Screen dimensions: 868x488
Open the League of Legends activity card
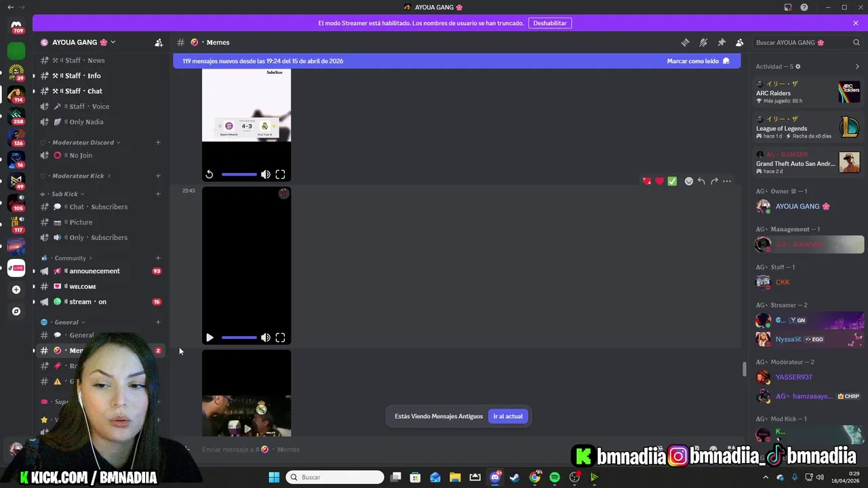808,127
